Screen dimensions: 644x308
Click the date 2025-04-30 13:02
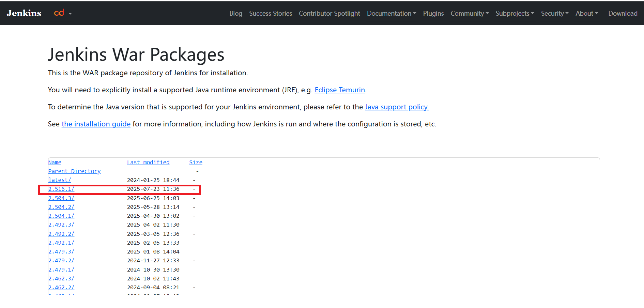[153, 216]
